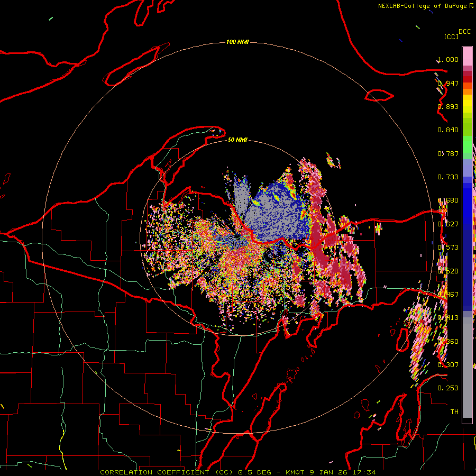Click the 50 NMI range ring label
476x476 pixels.
(237, 140)
